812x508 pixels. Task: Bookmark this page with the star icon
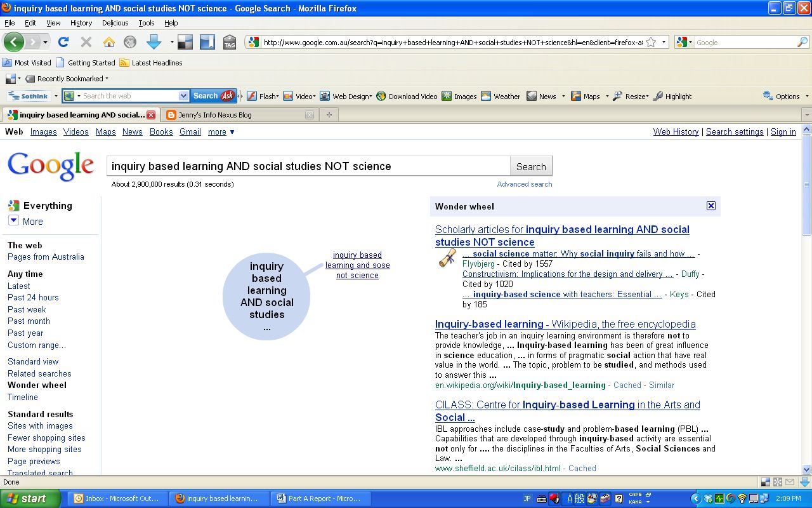[x=651, y=43]
